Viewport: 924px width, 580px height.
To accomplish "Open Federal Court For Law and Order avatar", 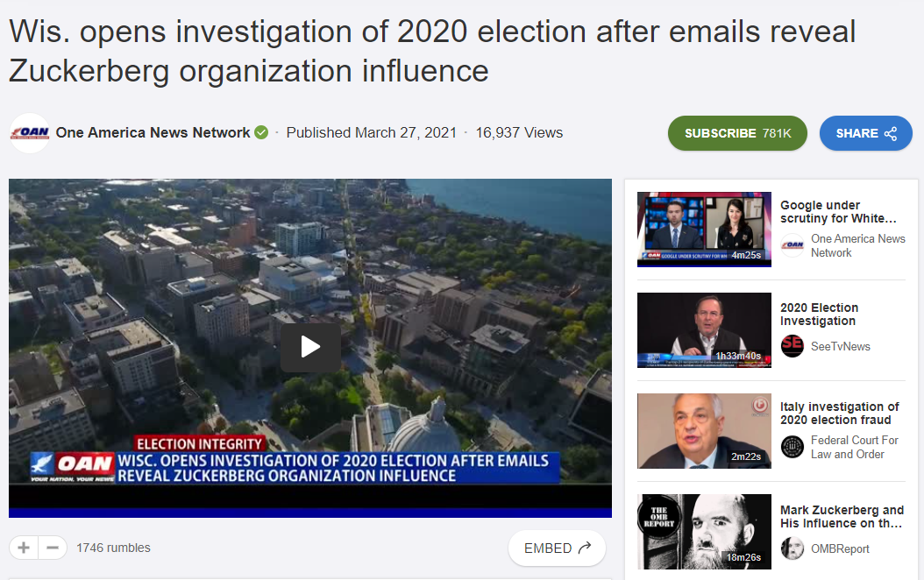I will pyautogui.click(x=792, y=447).
